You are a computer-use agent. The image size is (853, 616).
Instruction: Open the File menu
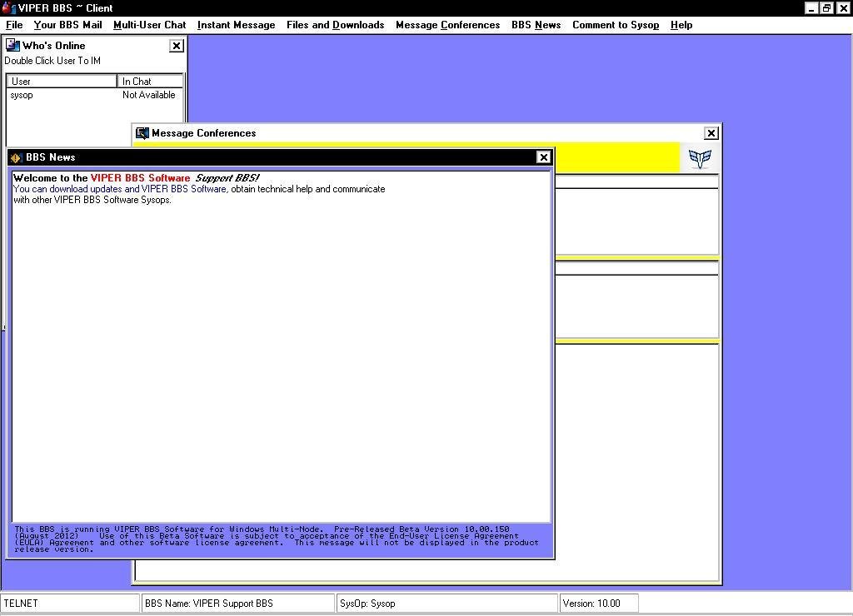14,25
